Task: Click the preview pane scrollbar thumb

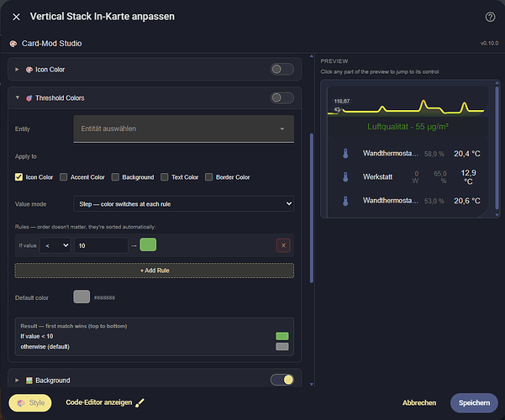Action: click(497, 148)
